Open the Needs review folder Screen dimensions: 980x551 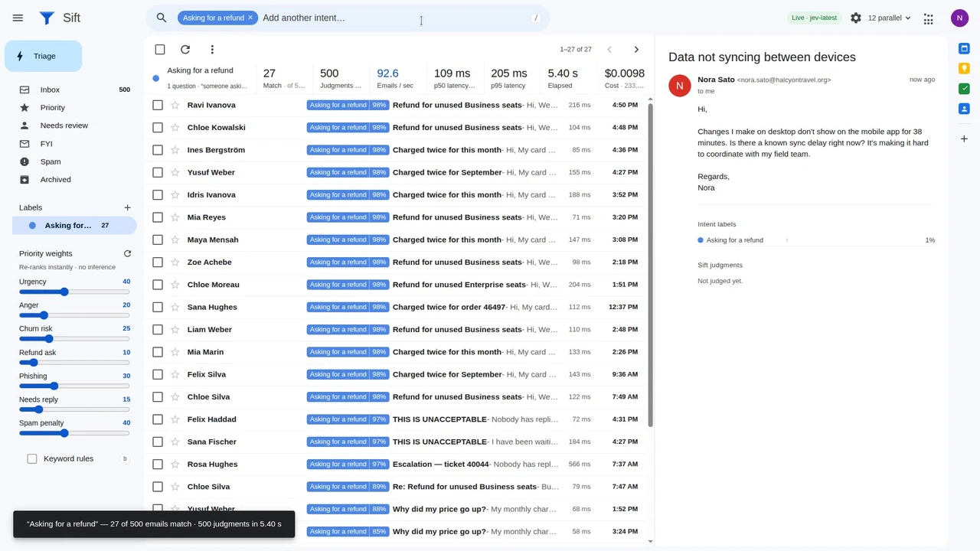74,126
